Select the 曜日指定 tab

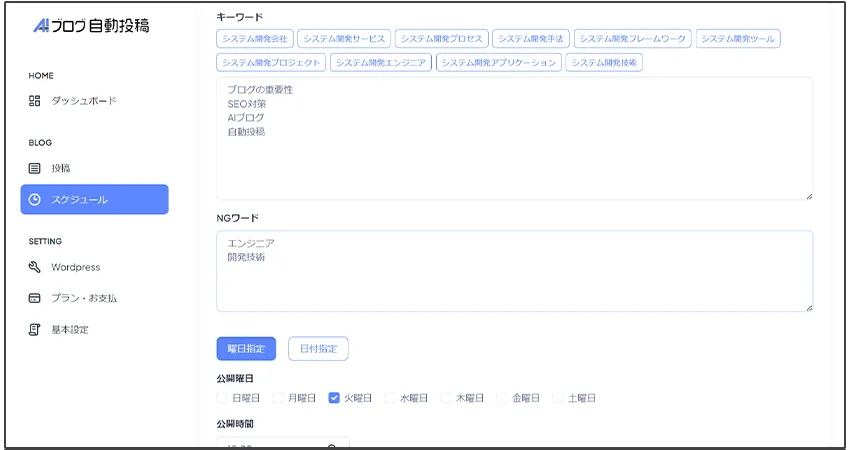pos(246,349)
